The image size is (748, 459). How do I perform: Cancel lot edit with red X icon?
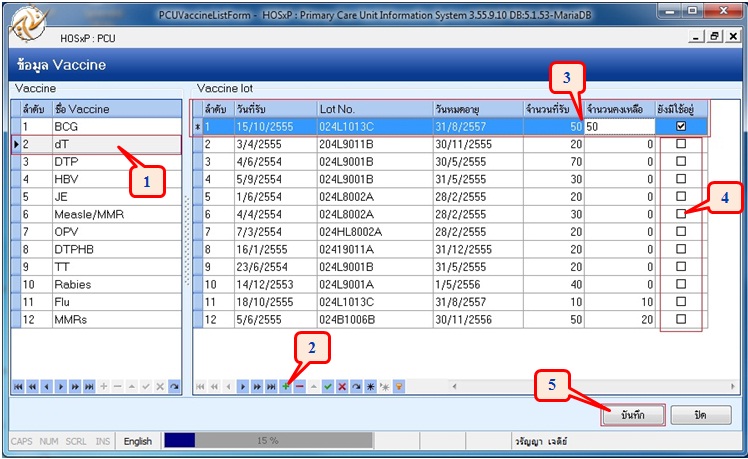(x=342, y=386)
